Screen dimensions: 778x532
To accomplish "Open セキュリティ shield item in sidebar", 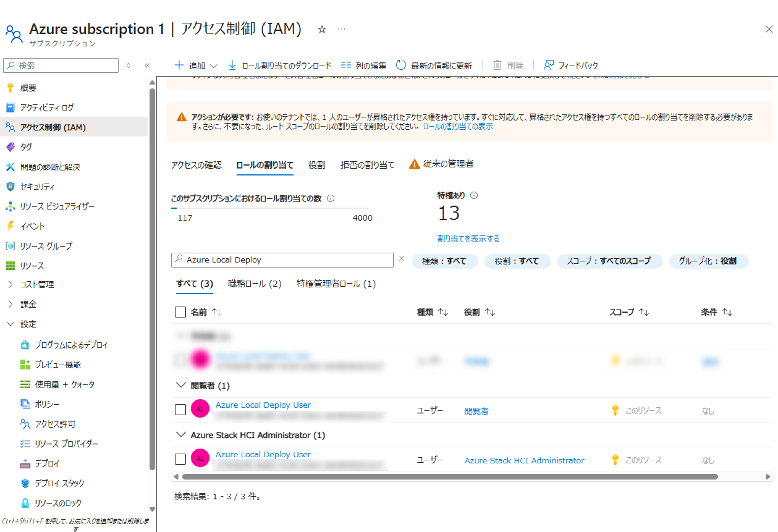I will click(37, 187).
